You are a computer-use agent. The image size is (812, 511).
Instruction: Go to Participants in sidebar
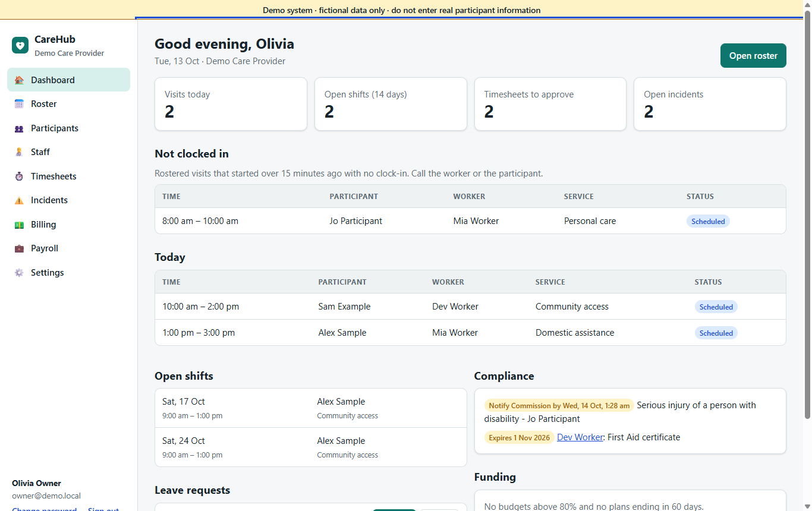pyautogui.click(x=68, y=128)
